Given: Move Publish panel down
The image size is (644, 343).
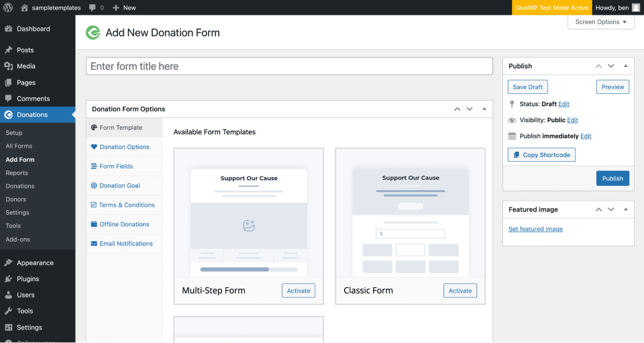Looking at the screenshot, I should click(x=611, y=66).
